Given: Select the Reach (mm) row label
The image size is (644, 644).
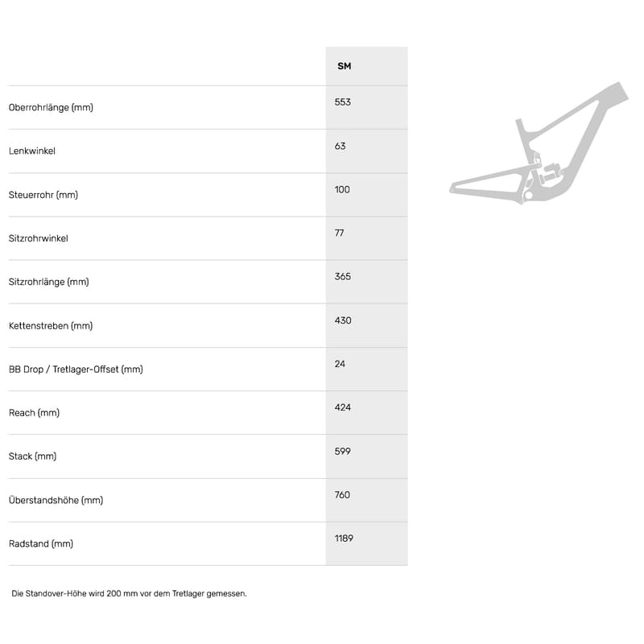Looking at the screenshot, I should [x=34, y=413].
